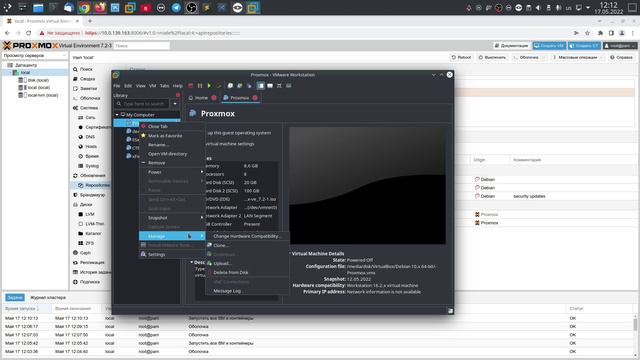Click the Создать VM button in Proxmox
Viewport: 640px width, 360px height.
pos(549,46)
